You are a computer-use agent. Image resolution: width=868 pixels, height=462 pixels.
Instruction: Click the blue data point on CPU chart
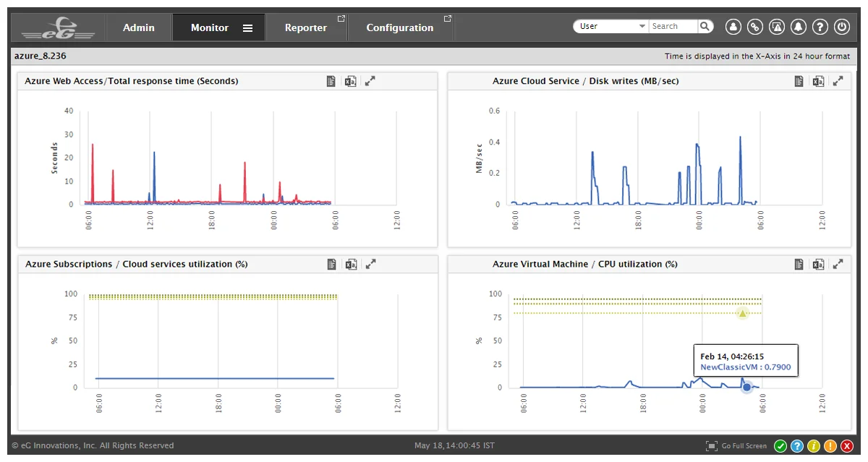click(x=747, y=388)
